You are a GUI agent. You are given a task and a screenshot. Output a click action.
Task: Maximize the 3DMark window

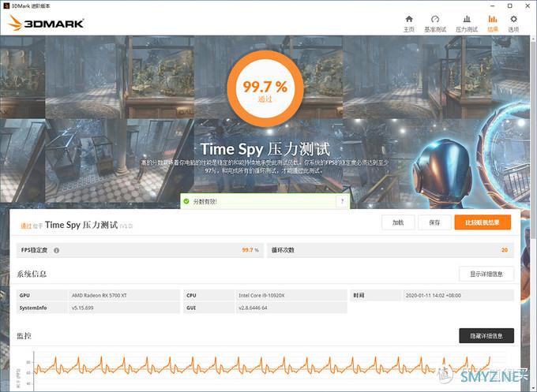510,6
